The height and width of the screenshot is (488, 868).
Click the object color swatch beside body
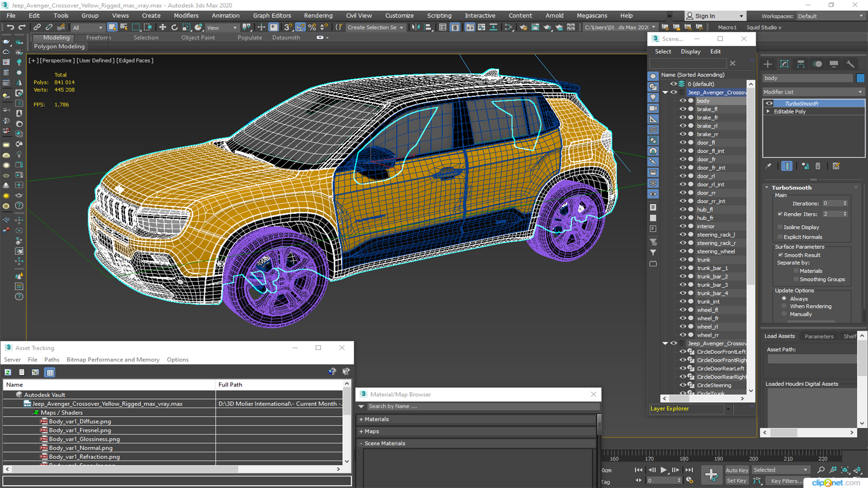860,78
